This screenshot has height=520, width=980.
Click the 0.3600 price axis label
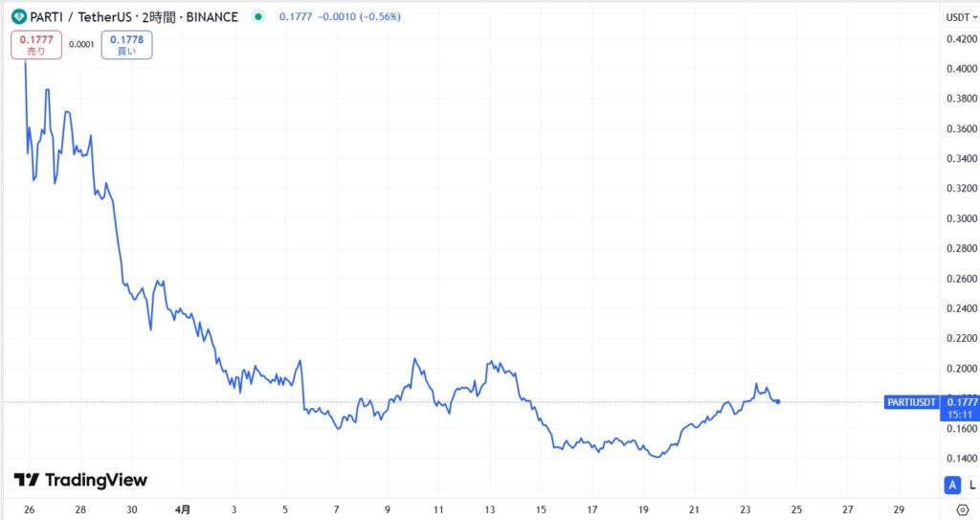point(962,129)
